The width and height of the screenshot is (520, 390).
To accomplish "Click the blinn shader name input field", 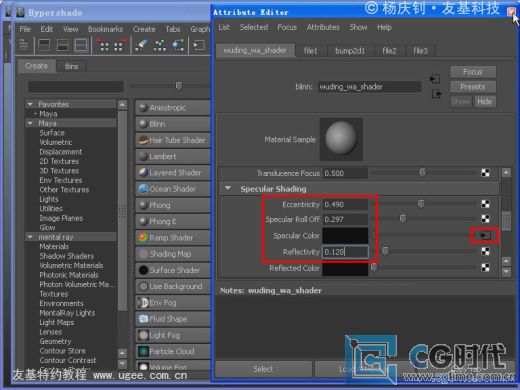I will pyautogui.click(x=369, y=87).
